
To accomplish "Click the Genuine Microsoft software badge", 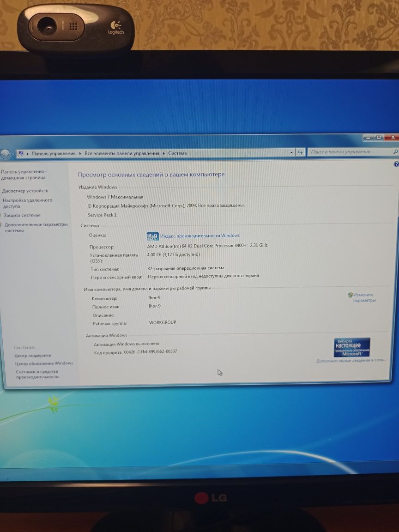I will 352,347.
